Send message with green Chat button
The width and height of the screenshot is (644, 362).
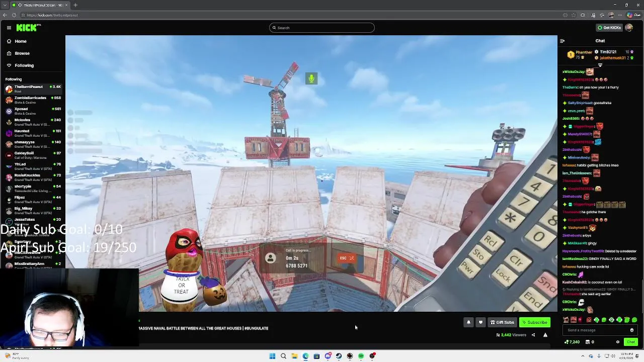pos(630,342)
